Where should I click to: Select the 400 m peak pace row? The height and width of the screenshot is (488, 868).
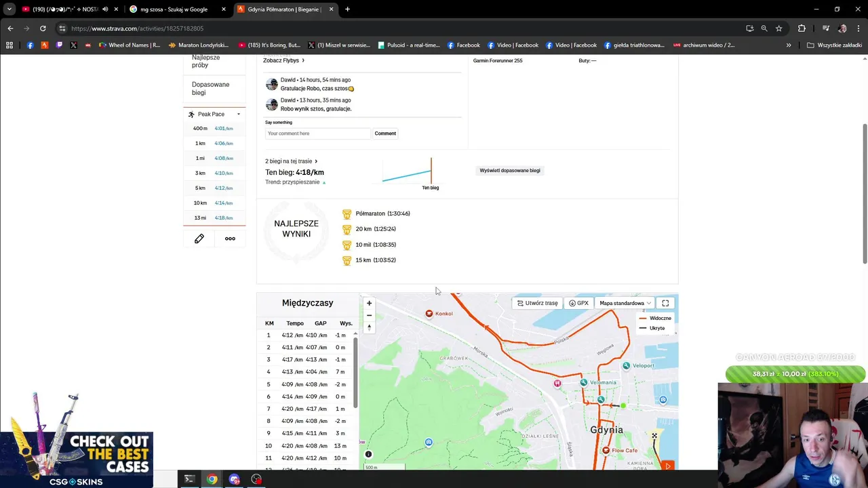(214, 128)
